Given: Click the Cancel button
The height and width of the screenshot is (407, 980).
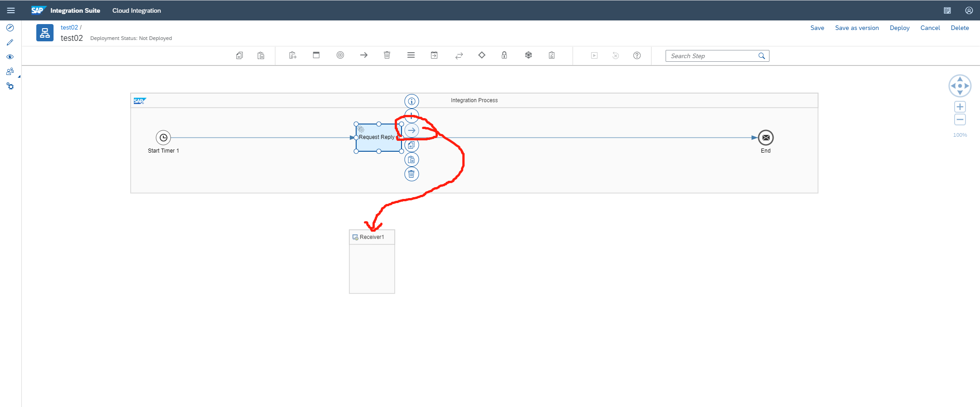Looking at the screenshot, I should click(930, 28).
